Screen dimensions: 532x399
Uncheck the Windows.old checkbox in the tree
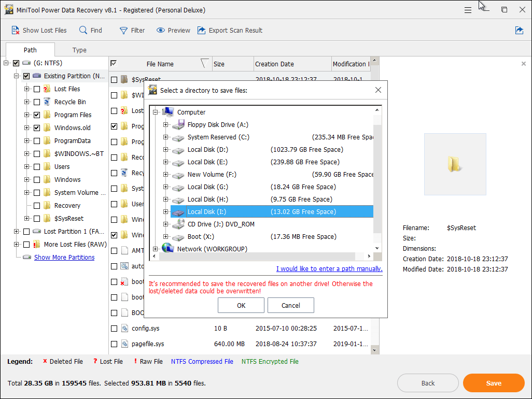(37, 128)
